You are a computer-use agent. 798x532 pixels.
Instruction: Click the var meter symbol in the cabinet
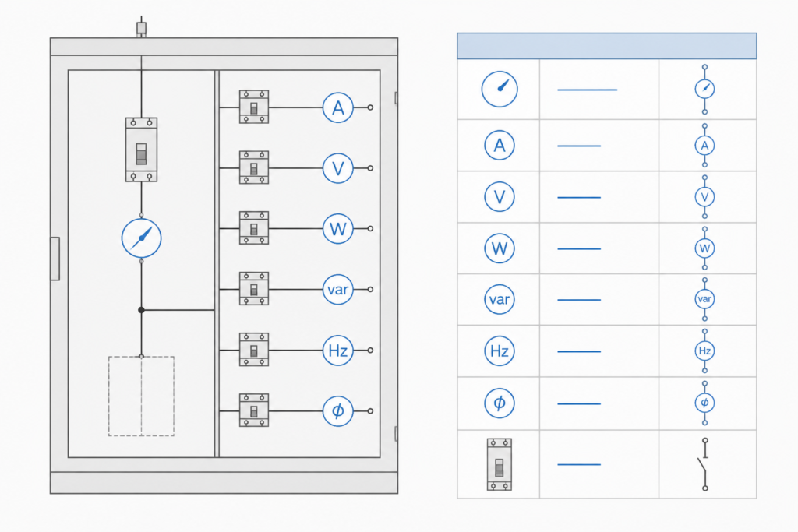(338, 290)
